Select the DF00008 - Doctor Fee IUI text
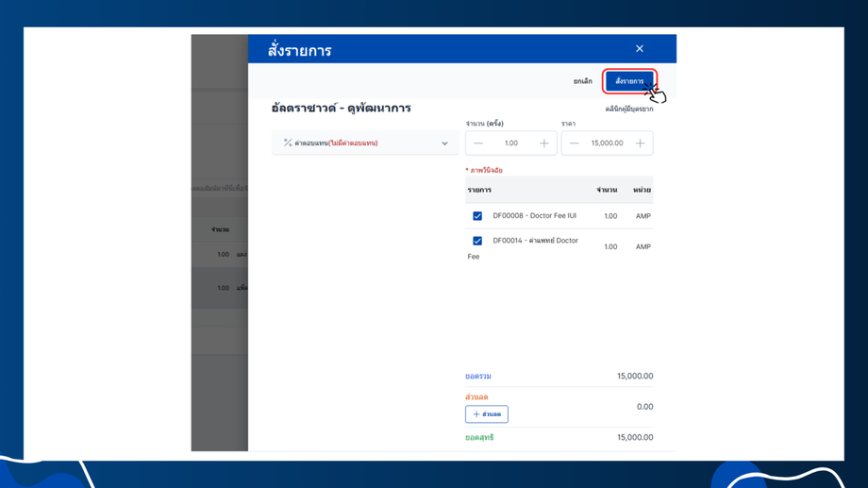868x488 pixels. coord(534,216)
